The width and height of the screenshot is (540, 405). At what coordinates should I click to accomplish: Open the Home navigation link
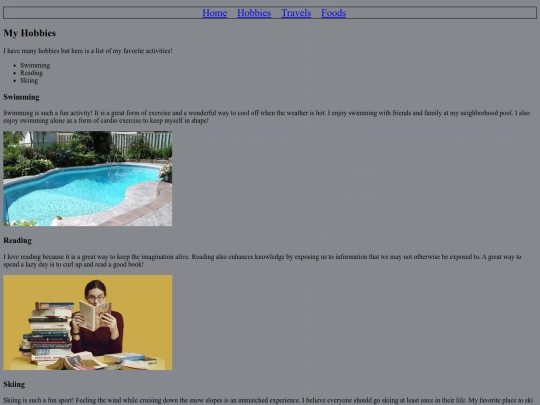(x=215, y=13)
